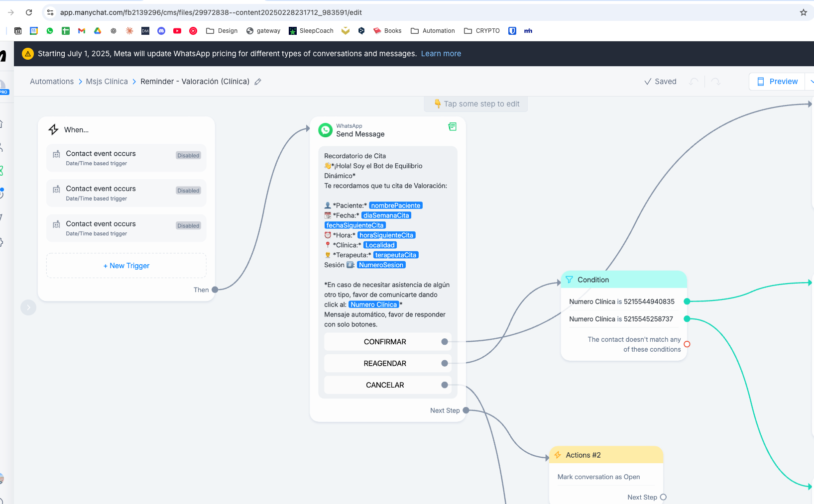Open the Google Calendar bookmark icon
This screenshot has height=504, width=814.
pyautogui.click(x=34, y=31)
